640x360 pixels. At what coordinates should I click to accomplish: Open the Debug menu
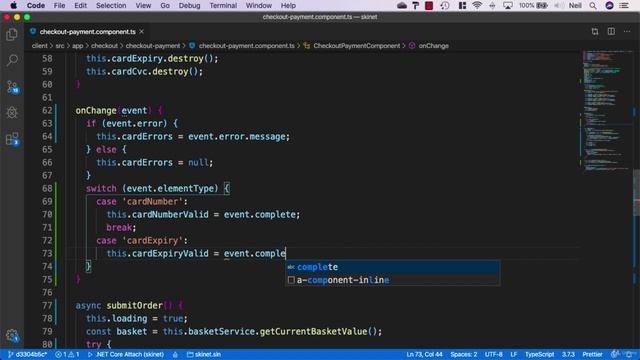pyautogui.click(x=189, y=5)
